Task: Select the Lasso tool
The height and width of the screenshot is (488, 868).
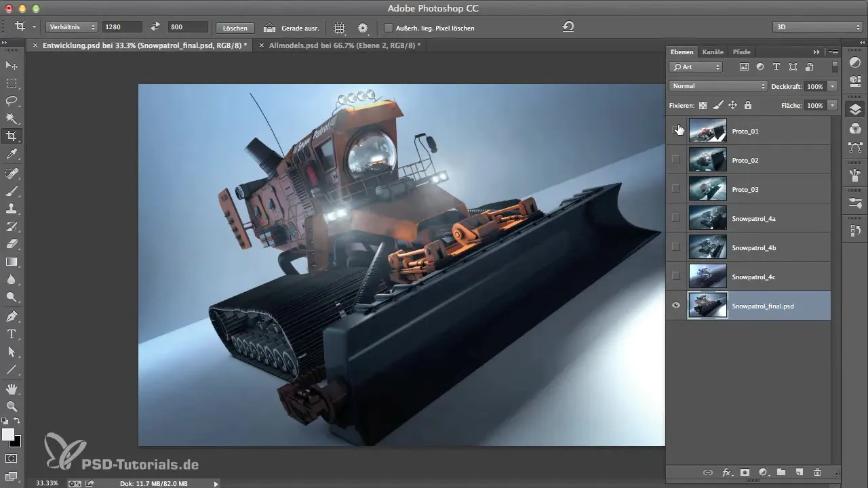Action: [x=12, y=100]
